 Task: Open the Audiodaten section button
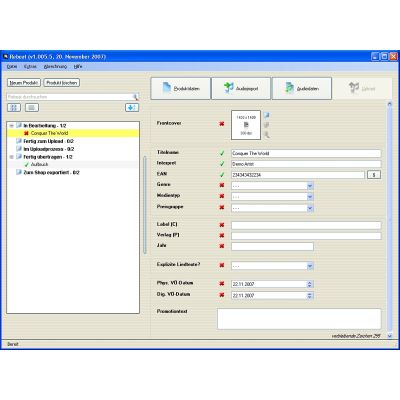(x=302, y=89)
